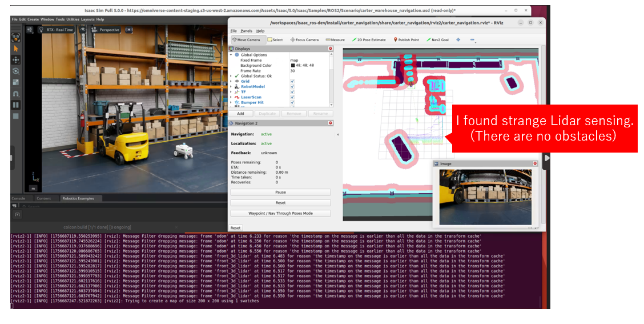Collapse the Global Options tree item
The width and height of the screenshot is (644, 324).
click(x=231, y=55)
